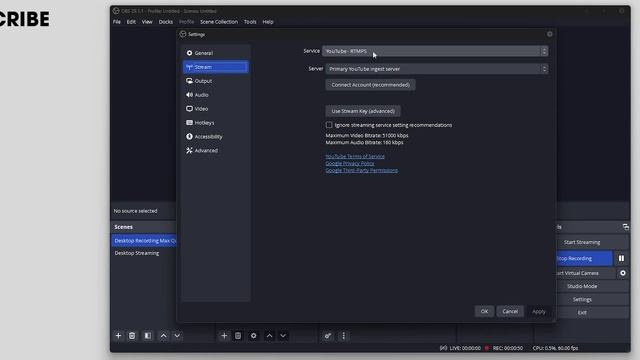Open virtual camera configuration gear icon
Viewport: 640px width, 360px height.
(x=623, y=273)
